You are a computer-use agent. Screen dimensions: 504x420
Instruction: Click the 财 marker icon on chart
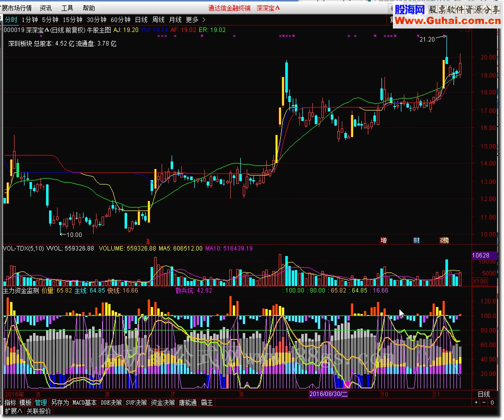416,240
